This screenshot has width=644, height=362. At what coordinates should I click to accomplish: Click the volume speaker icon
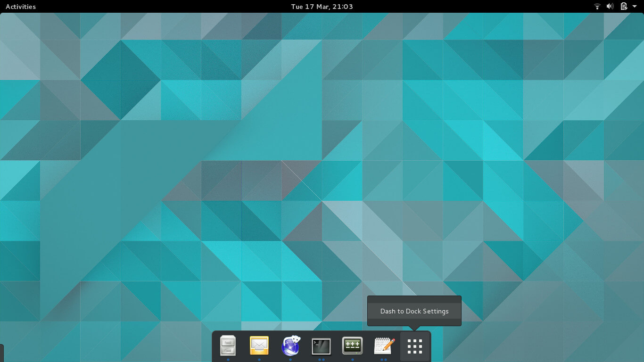610,7
